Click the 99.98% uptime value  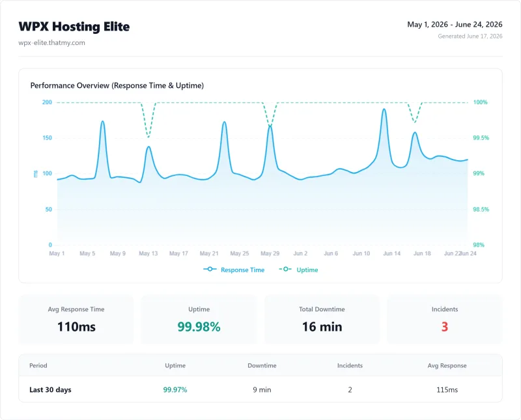[199, 327]
